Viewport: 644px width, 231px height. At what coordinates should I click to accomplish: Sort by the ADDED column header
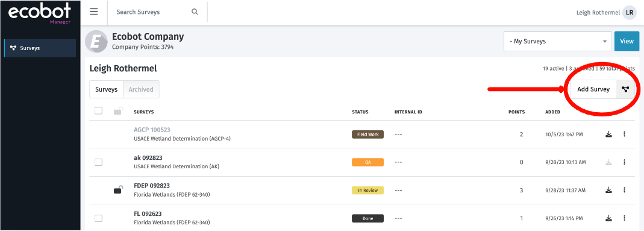pyautogui.click(x=553, y=112)
